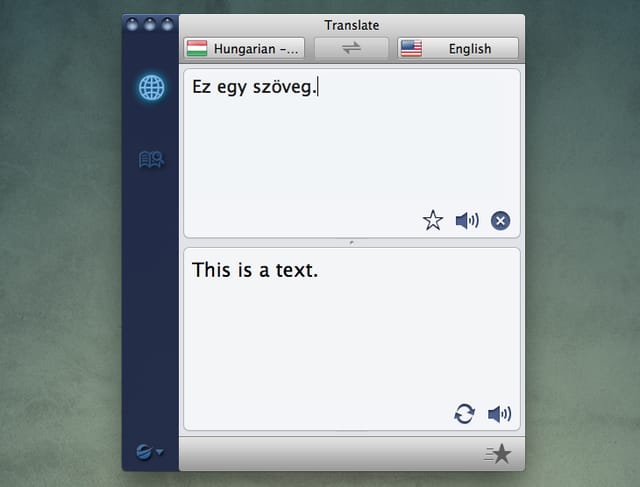Click the window close button

(x=132, y=24)
